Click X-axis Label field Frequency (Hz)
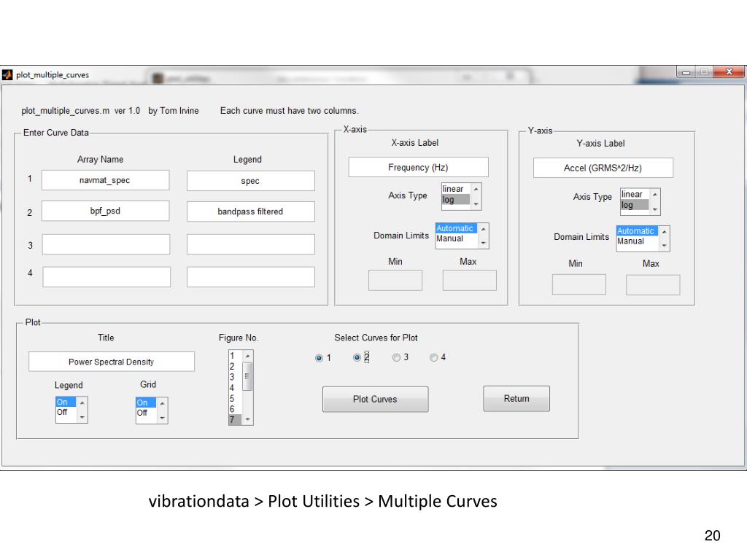 pos(418,167)
